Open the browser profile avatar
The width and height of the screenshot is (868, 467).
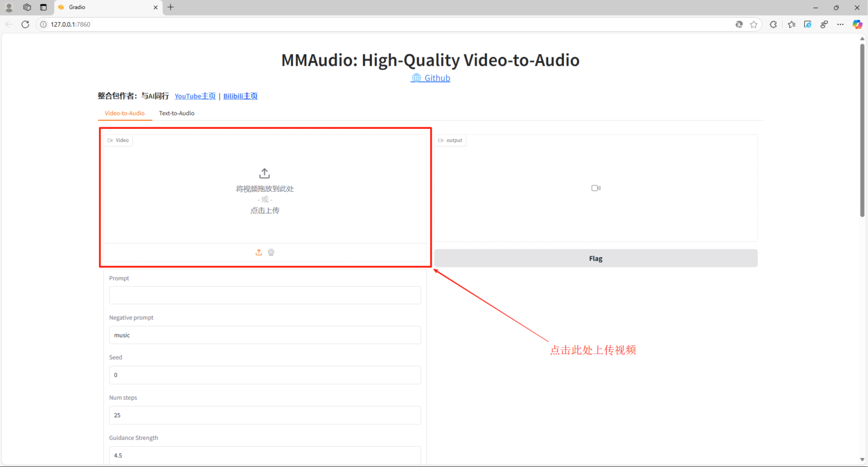9,7
